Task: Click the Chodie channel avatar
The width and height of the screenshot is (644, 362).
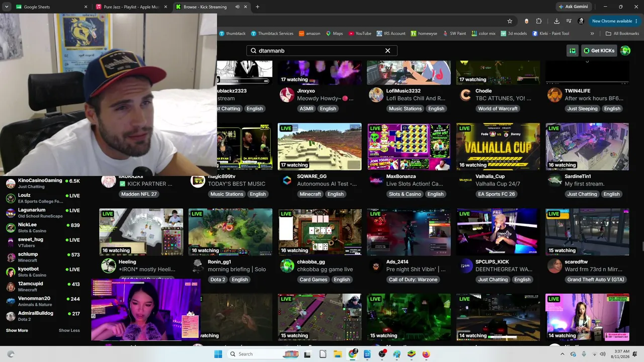Action: click(465, 95)
